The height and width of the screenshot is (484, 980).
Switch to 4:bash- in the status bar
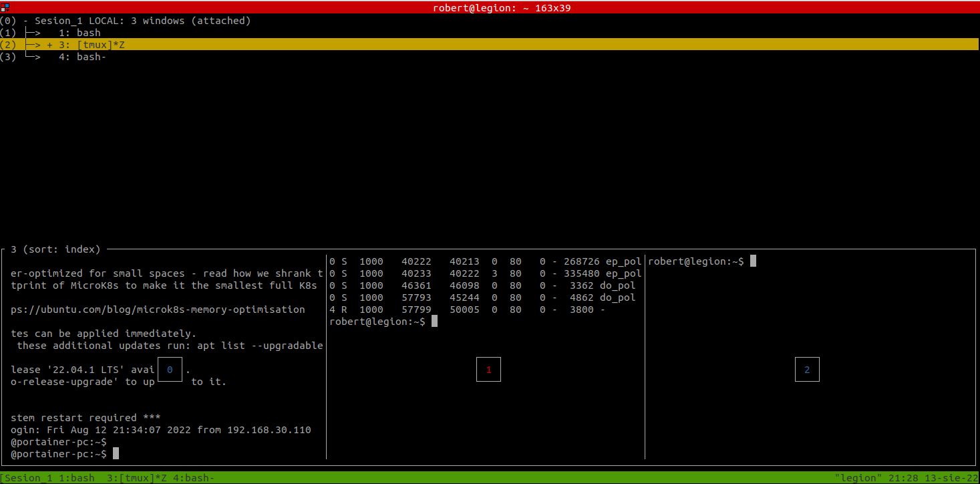click(193, 477)
